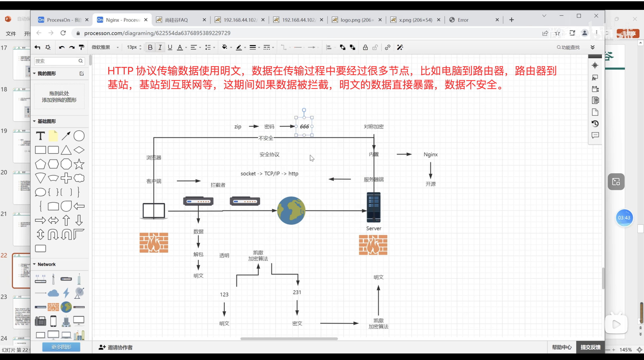Click the firewall icon in Network shapes
This screenshot has height=360, width=644.
click(x=53, y=307)
